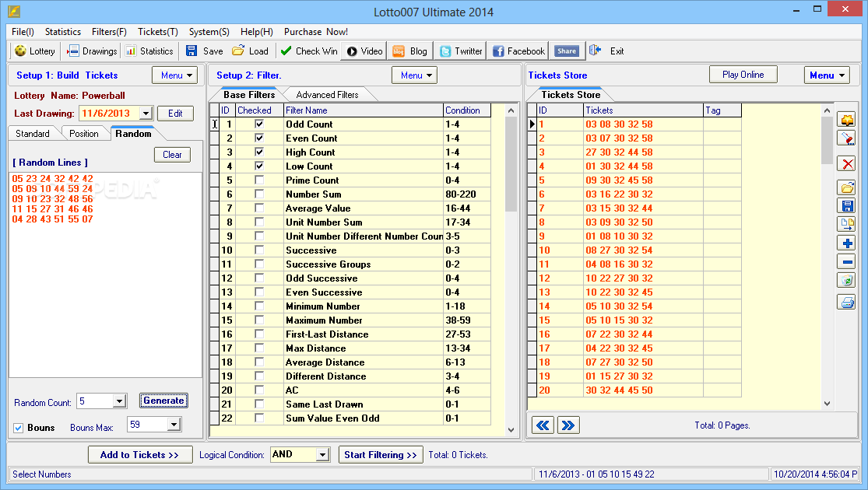Click the Condition column header

click(466, 110)
